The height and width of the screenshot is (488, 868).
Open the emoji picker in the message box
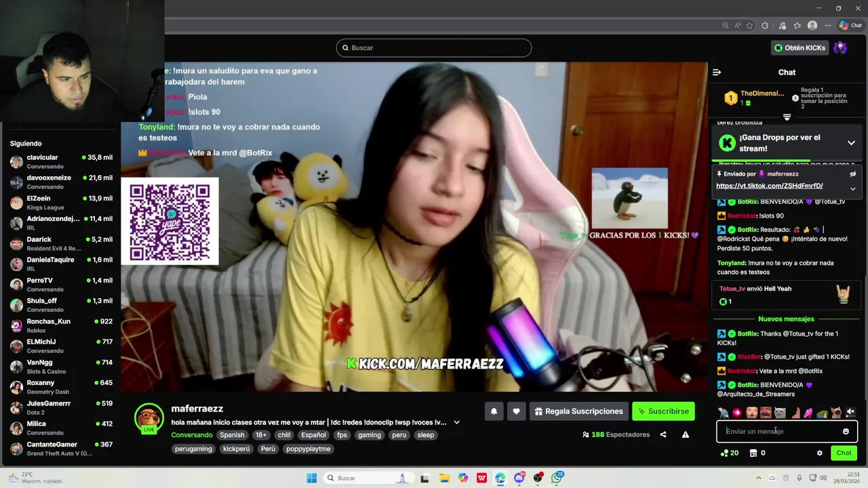846,431
